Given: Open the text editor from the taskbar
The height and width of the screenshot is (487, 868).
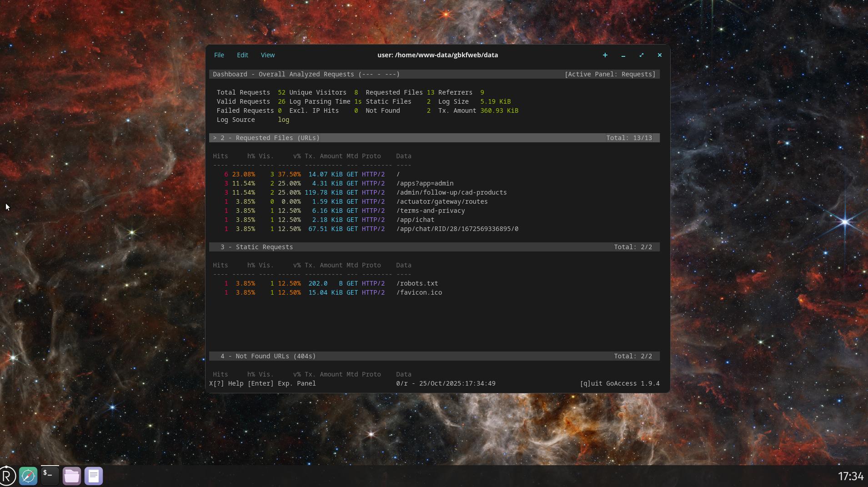Looking at the screenshot, I should [93, 476].
